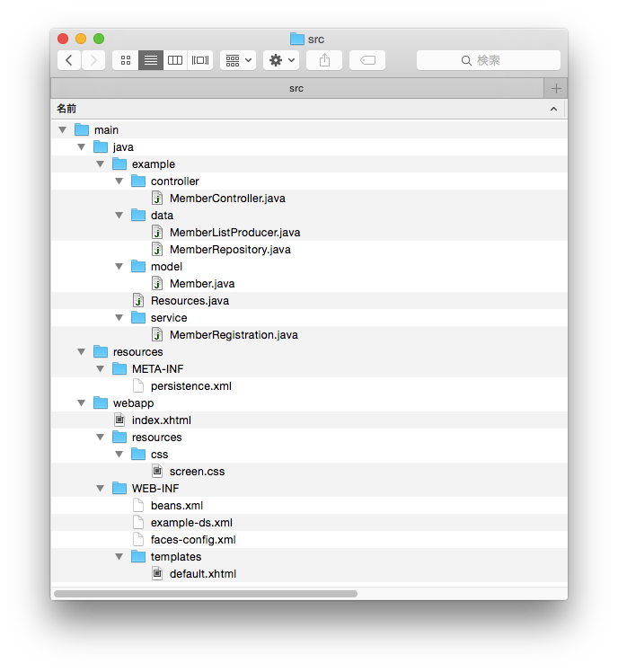Toggle sort direction arrow in header
The width and height of the screenshot is (618, 672).
click(x=553, y=109)
